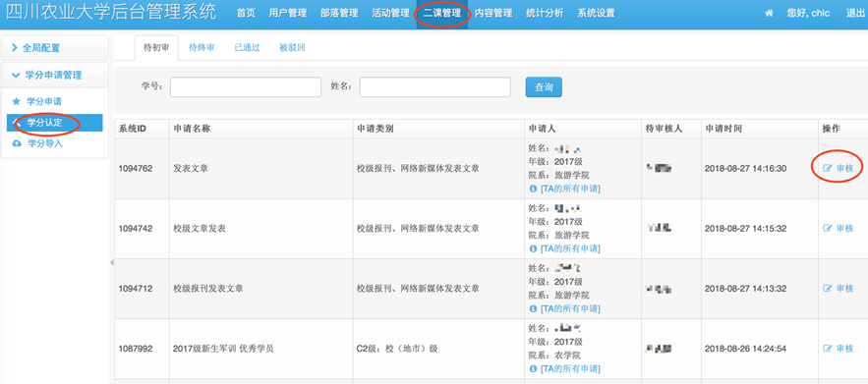Viewport: 868px width, 384px height.
Task: Click the 申请时间 column header
Action: coord(723,129)
